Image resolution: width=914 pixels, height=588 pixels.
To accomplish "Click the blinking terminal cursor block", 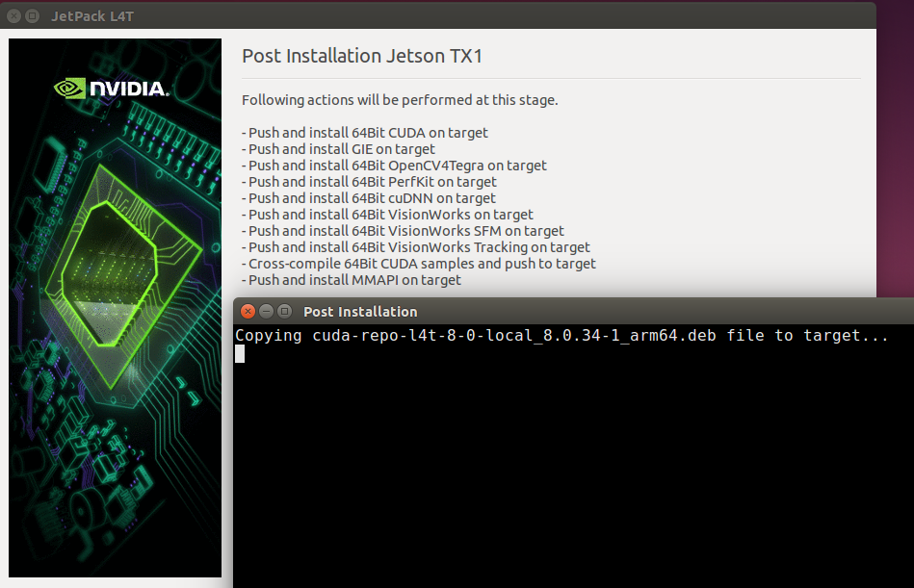I will (239, 354).
